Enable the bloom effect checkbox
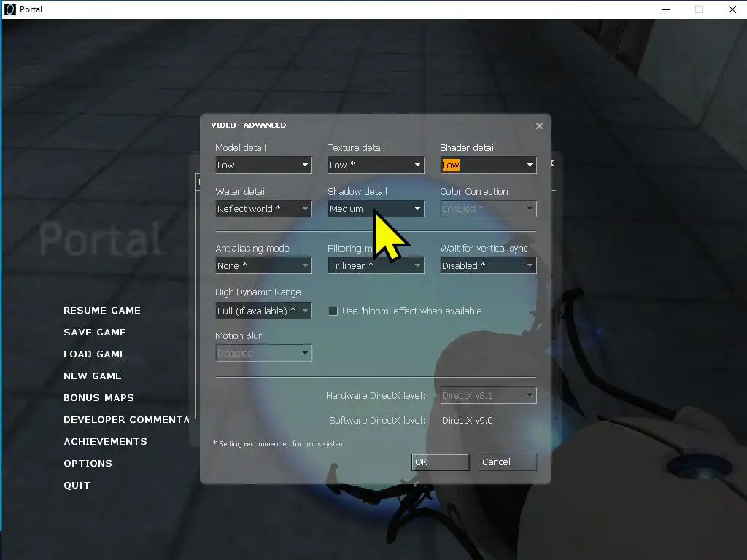This screenshot has height=560, width=747. 333,311
